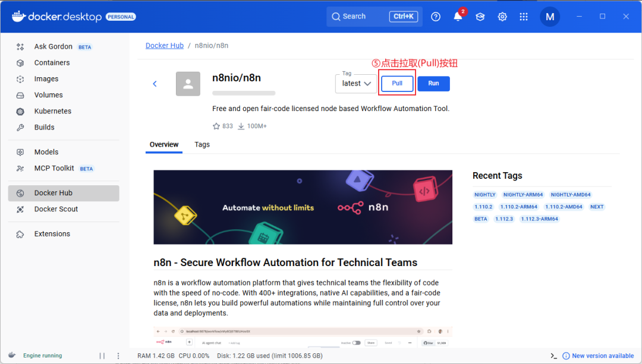This screenshot has width=642, height=364.
Task: Open the help question mark icon
Action: coord(436,17)
